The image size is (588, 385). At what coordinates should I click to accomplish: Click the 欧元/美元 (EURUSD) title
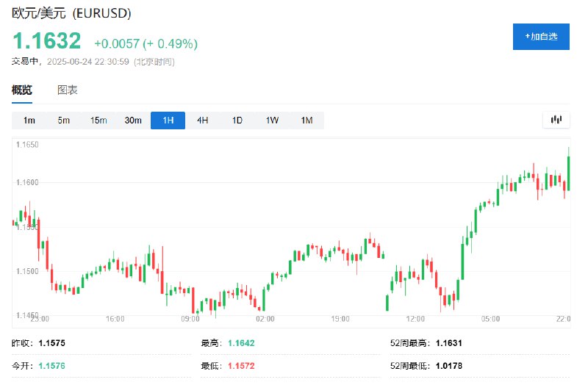tap(71, 13)
